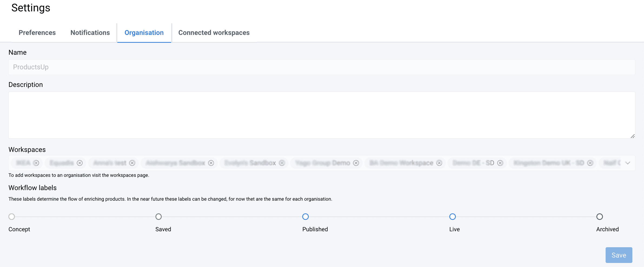Select the Concept workflow step circle
The height and width of the screenshot is (267, 644).
(x=12, y=217)
